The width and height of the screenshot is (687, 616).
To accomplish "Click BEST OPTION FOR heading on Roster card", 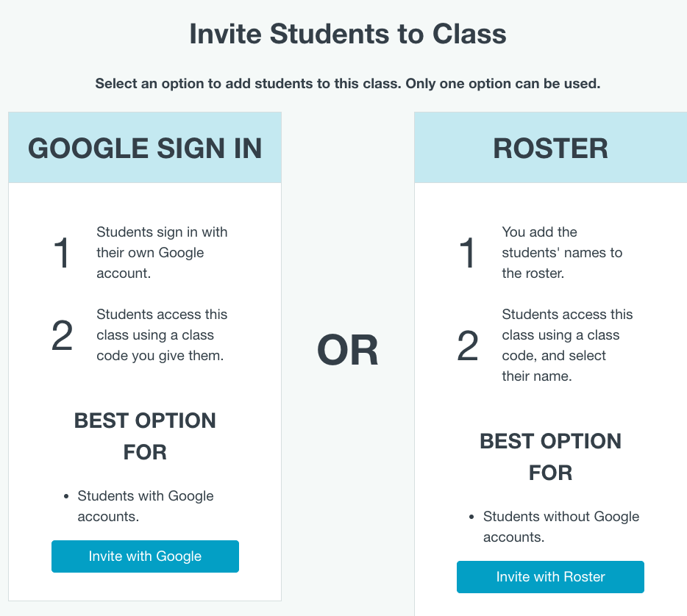I will (550, 457).
